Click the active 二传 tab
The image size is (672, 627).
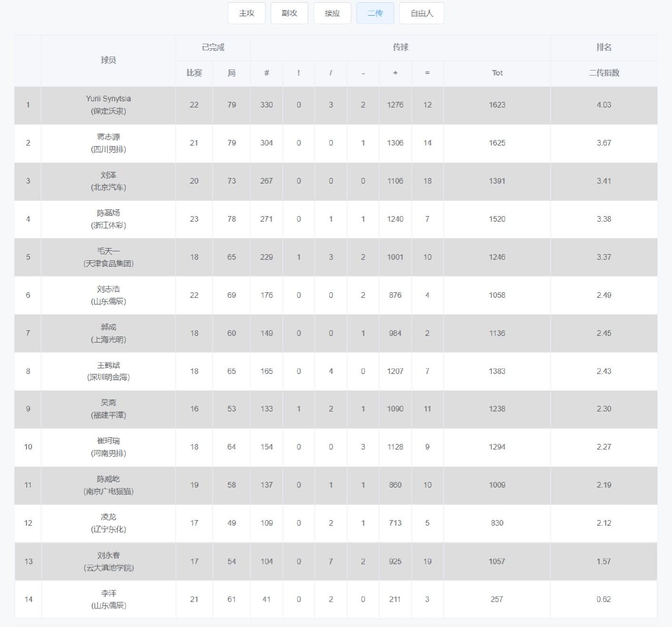click(x=375, y=13)
